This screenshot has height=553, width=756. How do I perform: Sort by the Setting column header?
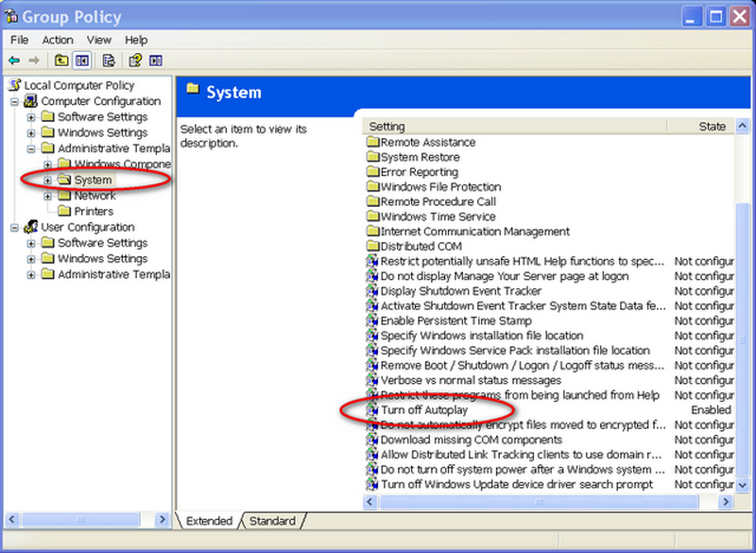(514, 127)
